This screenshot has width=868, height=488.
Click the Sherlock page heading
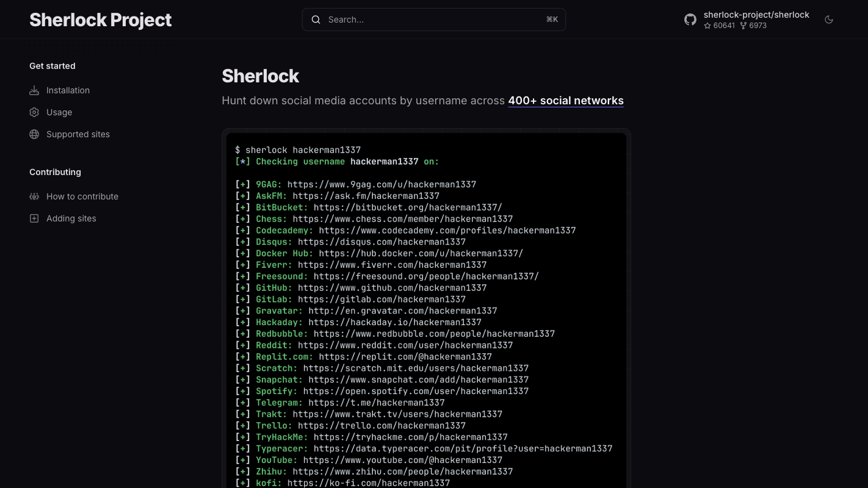click(261, 76)
